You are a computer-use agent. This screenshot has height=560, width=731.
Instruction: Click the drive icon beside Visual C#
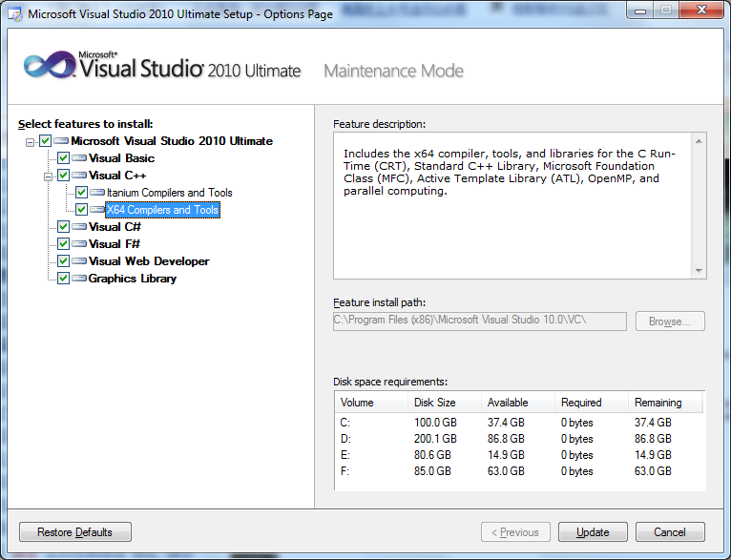click(79, 226)
